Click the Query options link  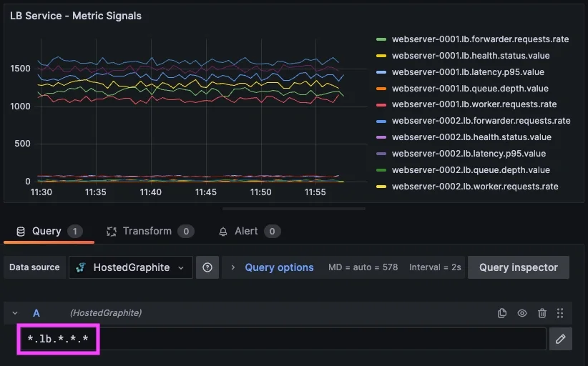[x=279, y=267]
